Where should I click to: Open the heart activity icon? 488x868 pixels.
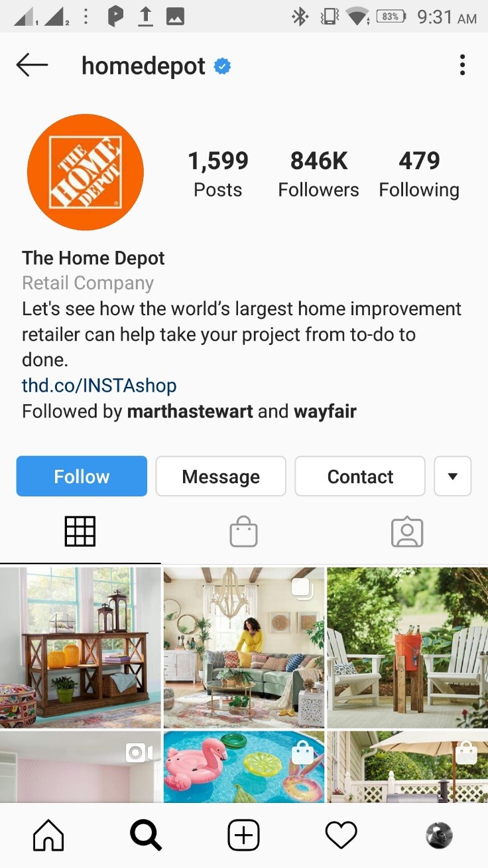click(341, 835)
